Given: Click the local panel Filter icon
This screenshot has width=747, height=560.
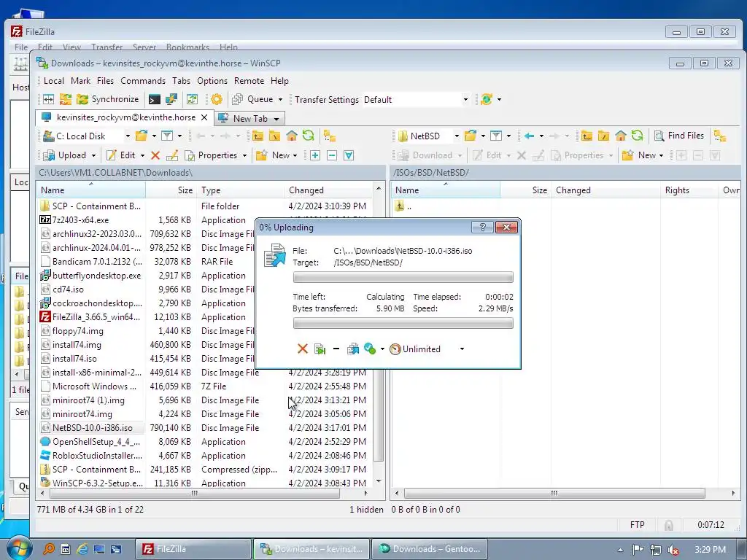Looking at the screenshot, I should (x=167, y=136).
